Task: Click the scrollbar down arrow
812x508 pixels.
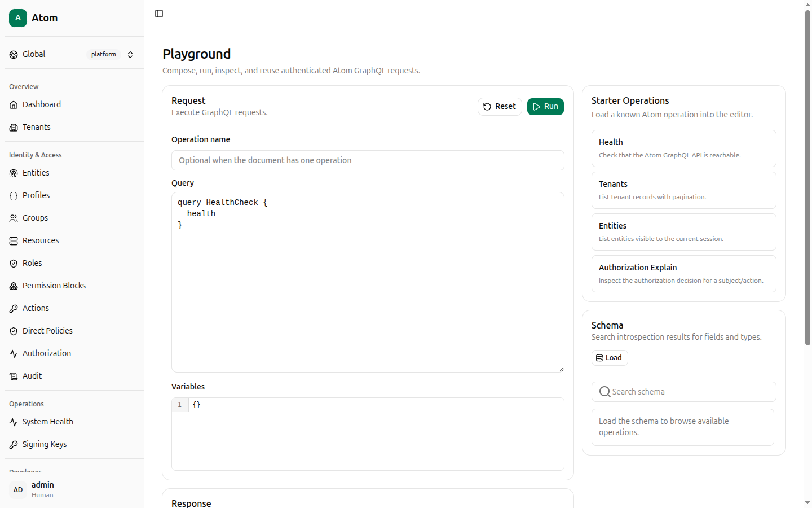Action: point(807,503)
